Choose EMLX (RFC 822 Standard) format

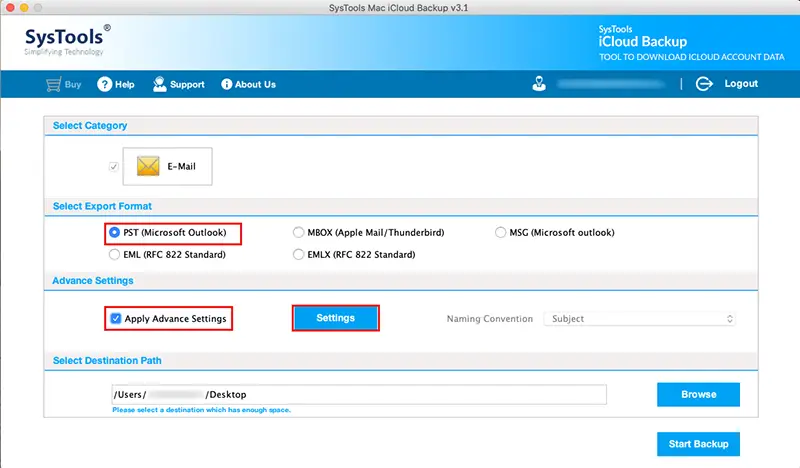tap(298, 254)
